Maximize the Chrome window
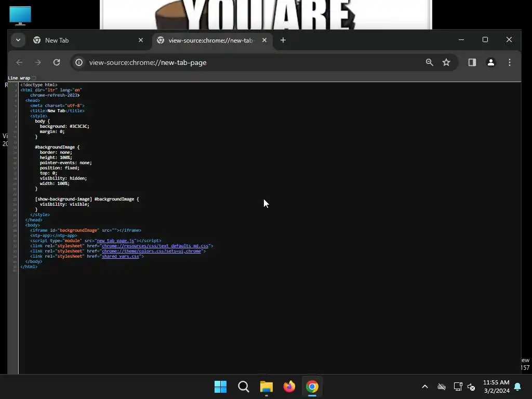Image resolution: width=532 pixels, height=399 pixels. point(485,39)
